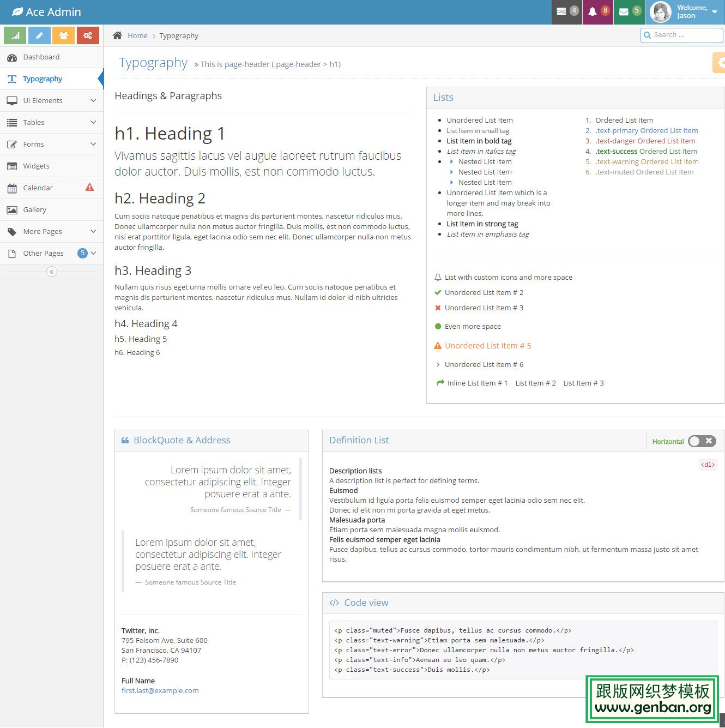Click the orange settings gear on right edge

point(720,63)
